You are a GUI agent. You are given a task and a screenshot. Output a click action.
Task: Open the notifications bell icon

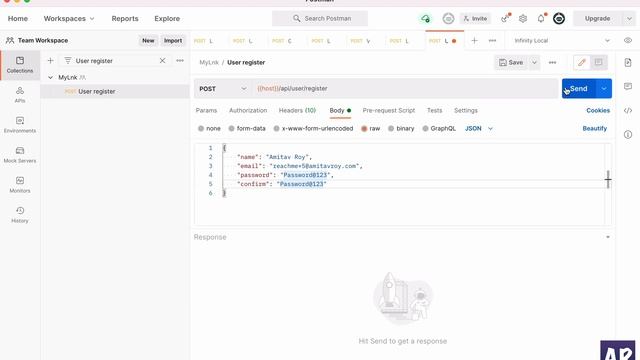point(541,18)
